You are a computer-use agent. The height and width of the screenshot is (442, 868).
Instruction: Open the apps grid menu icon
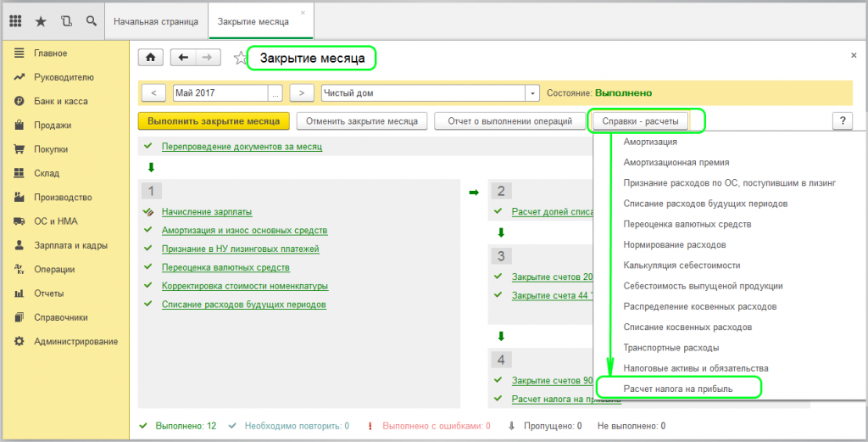pyautogui.click(x=15, y=20)
